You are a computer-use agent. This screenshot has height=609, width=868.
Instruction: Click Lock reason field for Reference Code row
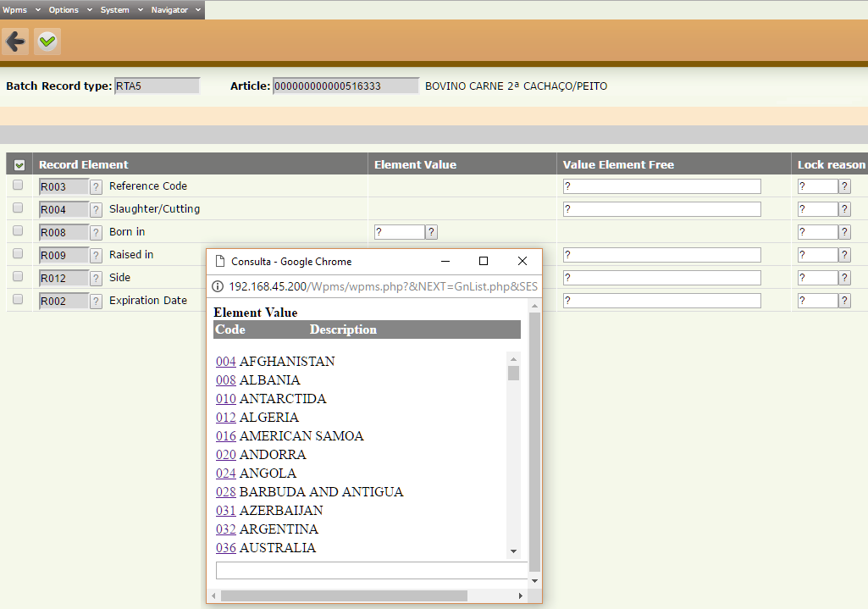(x=818, y=186)
